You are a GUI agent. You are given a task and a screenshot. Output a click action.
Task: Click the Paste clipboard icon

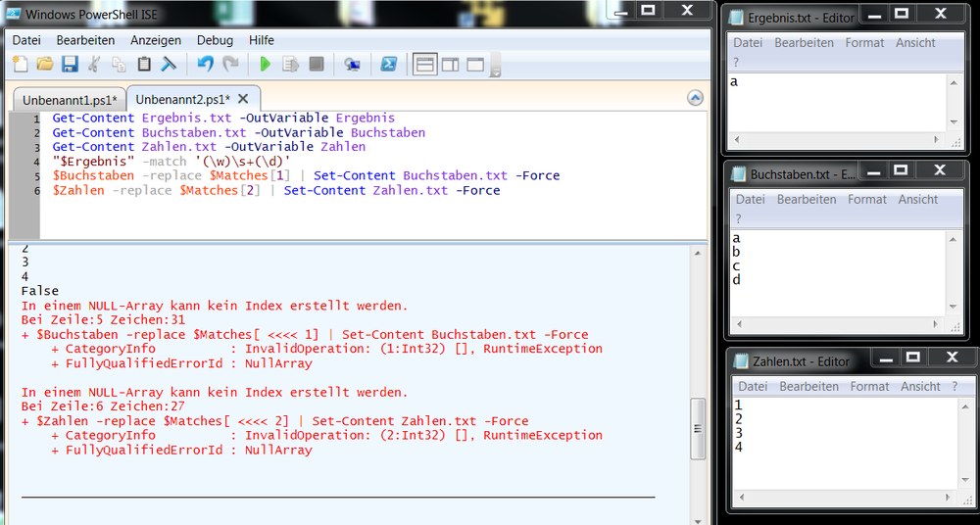click(144, 65)
